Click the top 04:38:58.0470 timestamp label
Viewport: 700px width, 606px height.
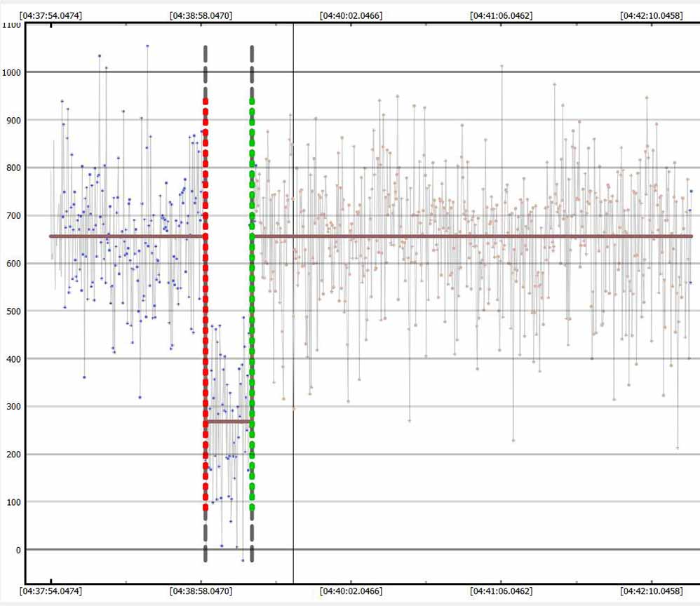pos(201,15)
